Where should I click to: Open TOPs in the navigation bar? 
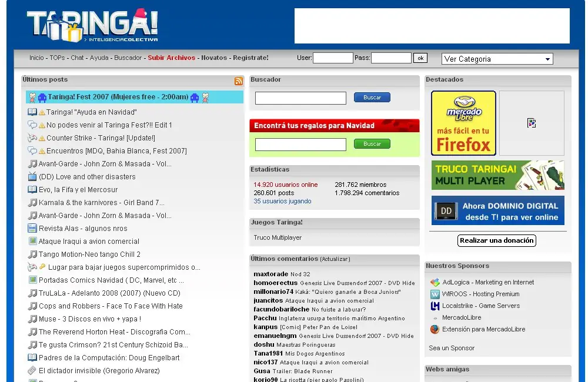click(x=58, y=58)
